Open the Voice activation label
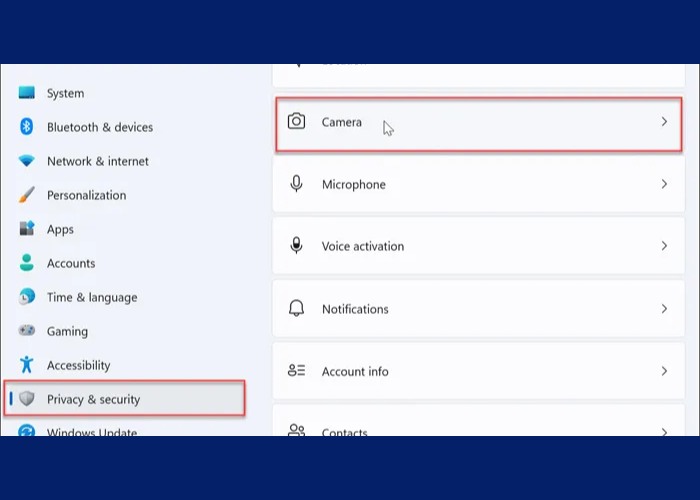The width and height of the screenshot is (700, 500). coord(363,246)
